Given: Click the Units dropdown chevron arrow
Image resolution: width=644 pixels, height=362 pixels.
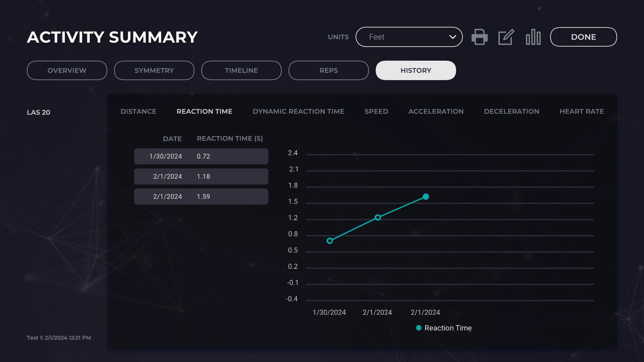Looking at the screenshot, I should coord(452,37).
